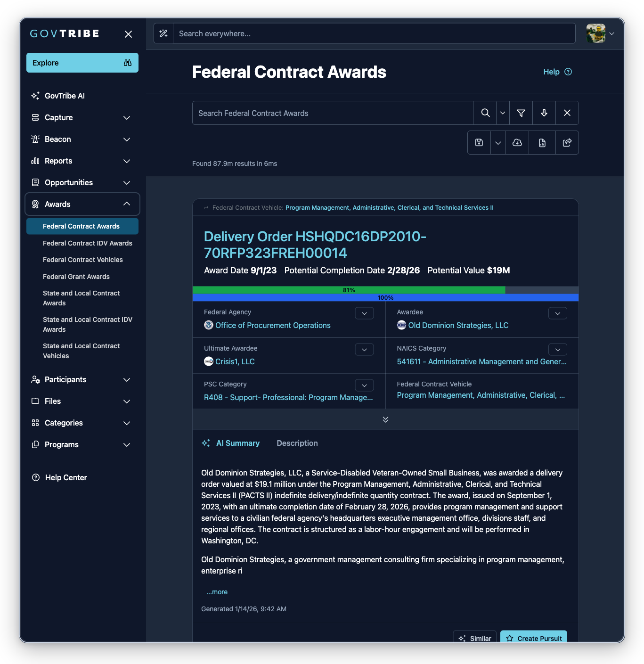Image resolution: width=644 pixels, height=664 pixels.
Task: Collapse the Awards menu chevron
Action: 127,204
